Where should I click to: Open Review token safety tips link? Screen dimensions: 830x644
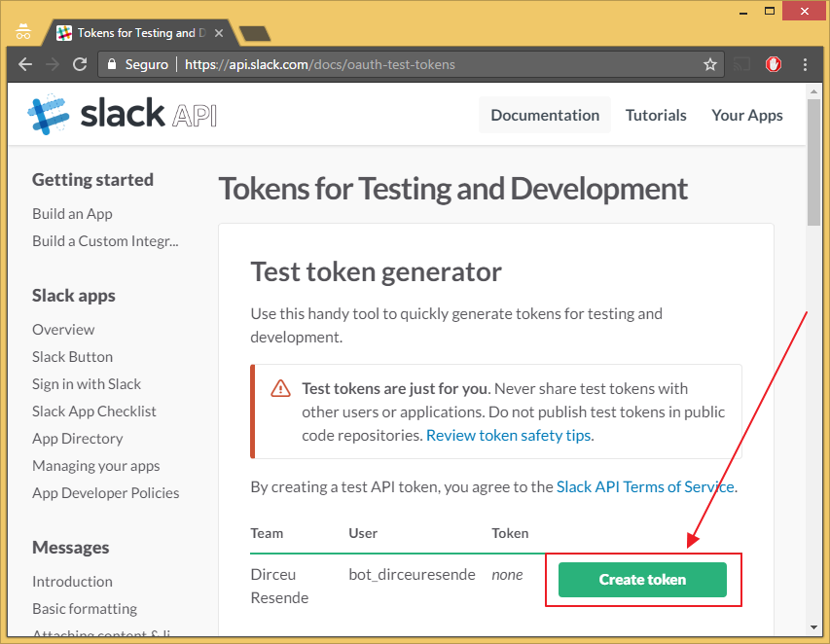click(508, 436)
